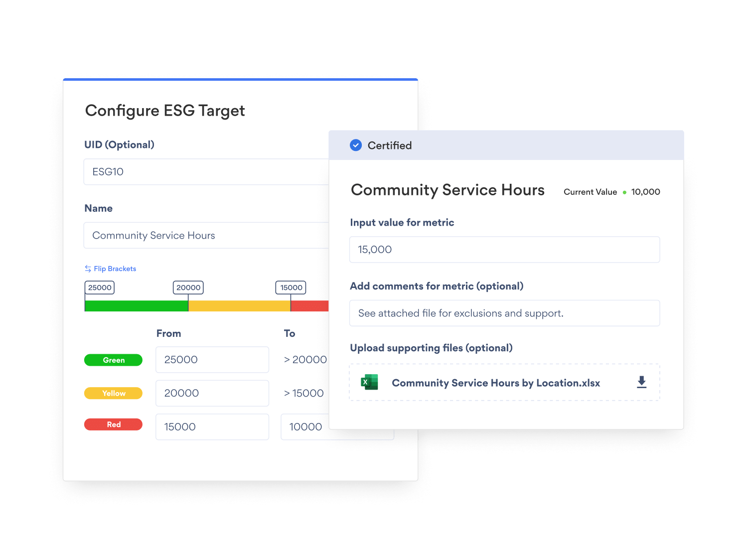The width and height of the screenshot is (747, 560).
Task: Click the green Current Value status dot
Action: (x=624, y=192)
